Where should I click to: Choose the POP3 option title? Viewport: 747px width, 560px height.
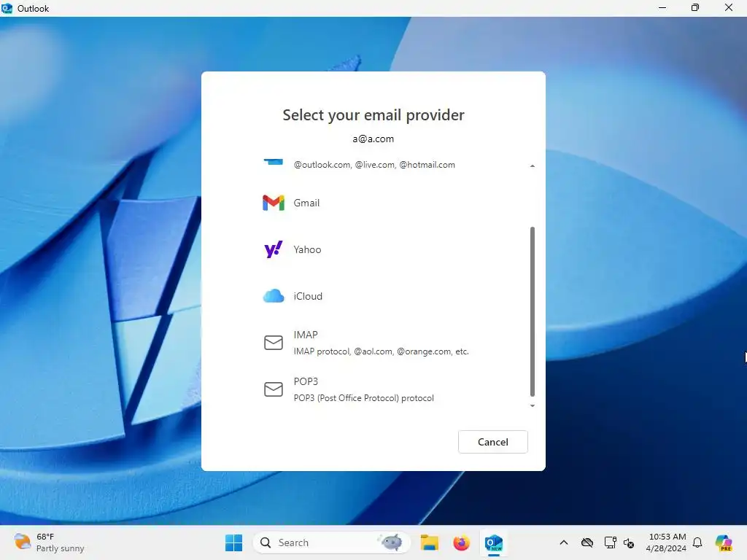point(306,381)
